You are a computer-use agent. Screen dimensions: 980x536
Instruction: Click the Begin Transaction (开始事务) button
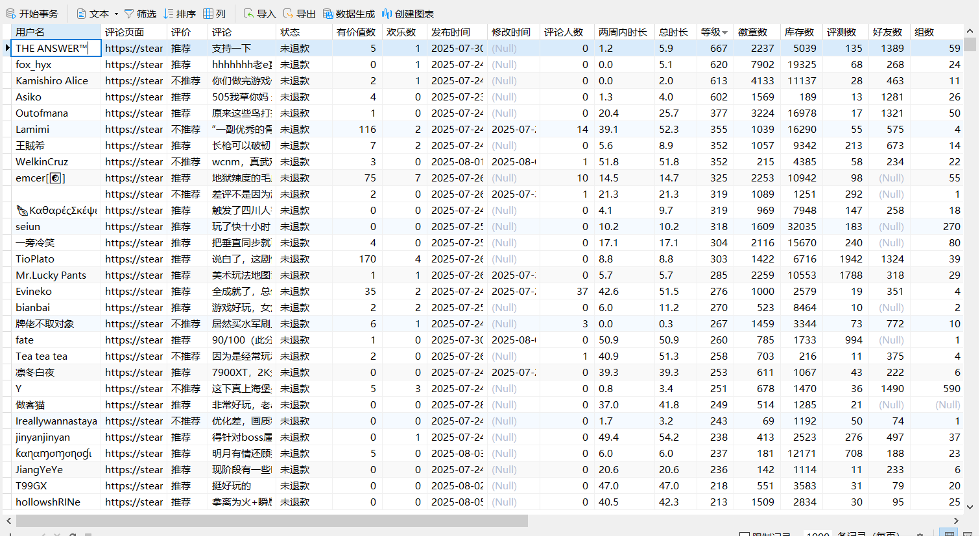[32, 14]
